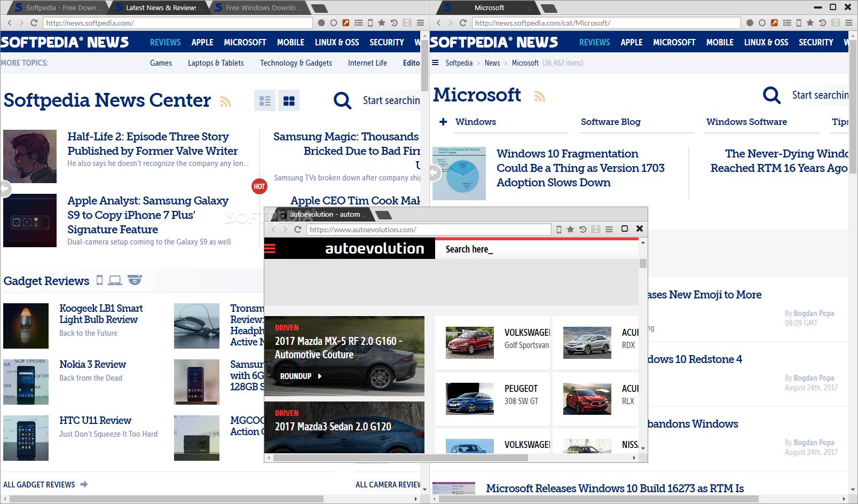Open history icon in right Microsoft window
Viewport: 858px width, 504px height.
pos(823,23)
